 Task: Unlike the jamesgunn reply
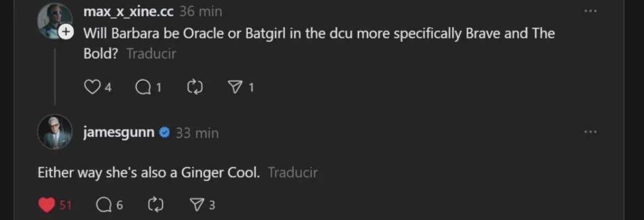tap(48, 205)
